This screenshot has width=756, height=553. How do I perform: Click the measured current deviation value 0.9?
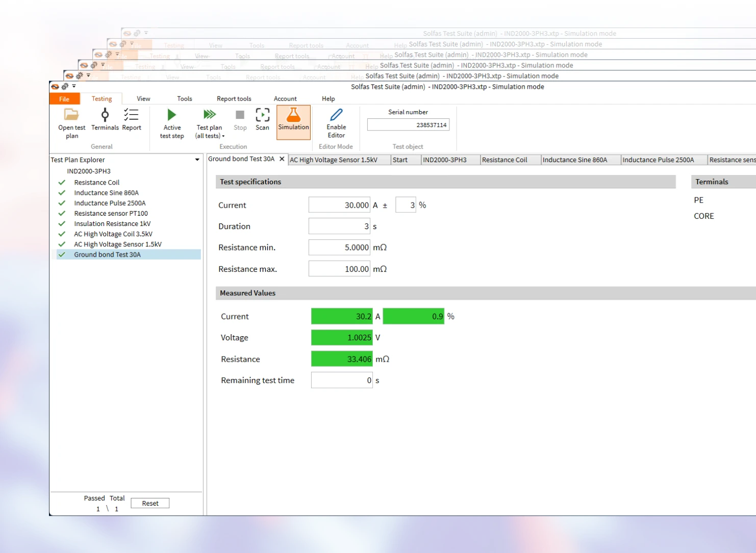[414, 316]
